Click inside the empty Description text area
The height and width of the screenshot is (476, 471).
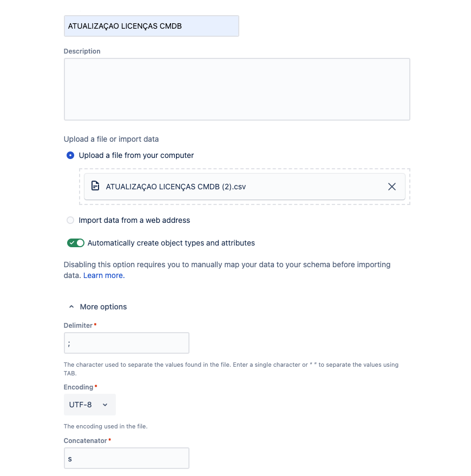coord(237,89)
